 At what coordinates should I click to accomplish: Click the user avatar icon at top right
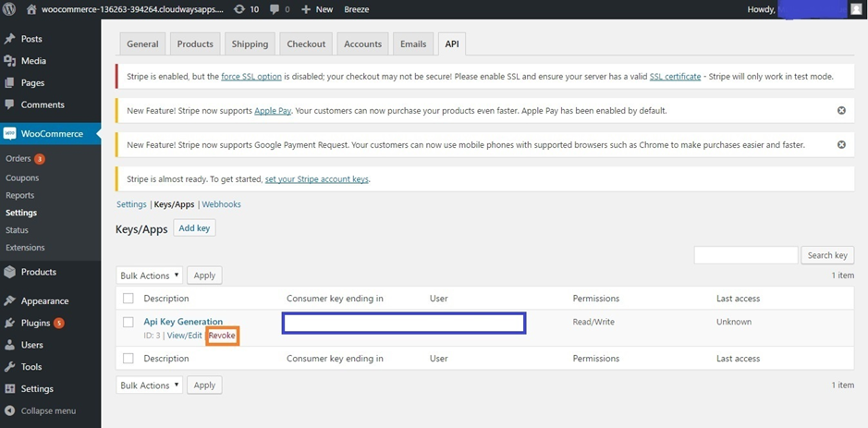tap(856, 9)
